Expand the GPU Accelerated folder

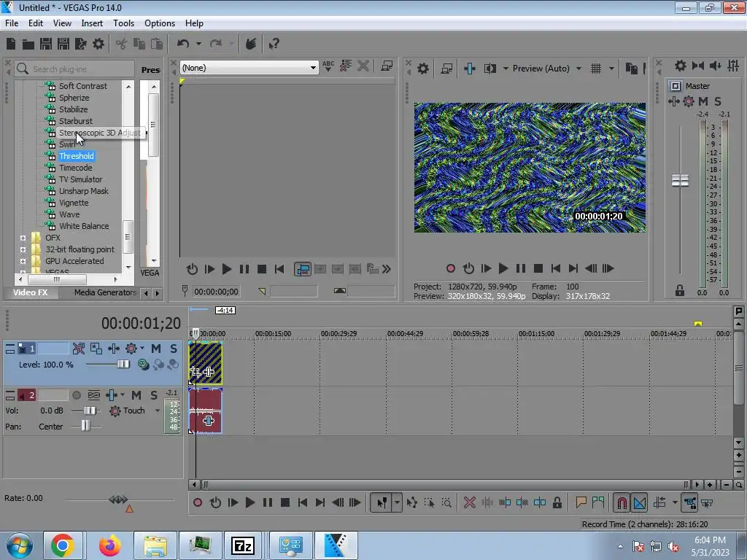23,261
